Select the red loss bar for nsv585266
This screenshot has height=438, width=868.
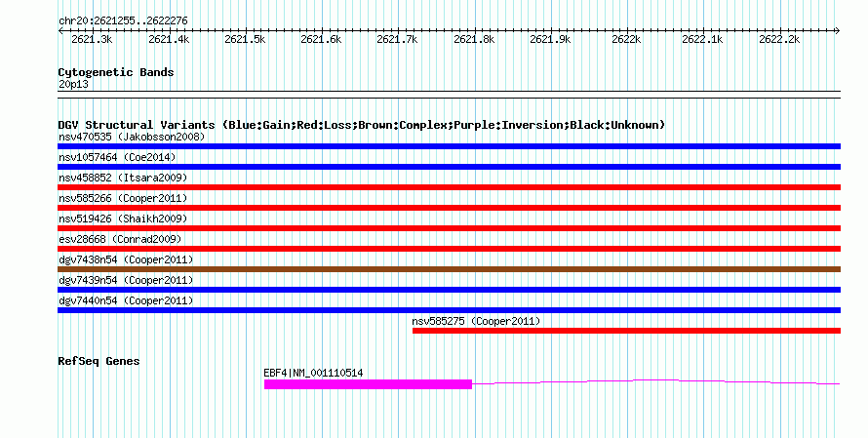pyautogui.click(x=449, y=208)
